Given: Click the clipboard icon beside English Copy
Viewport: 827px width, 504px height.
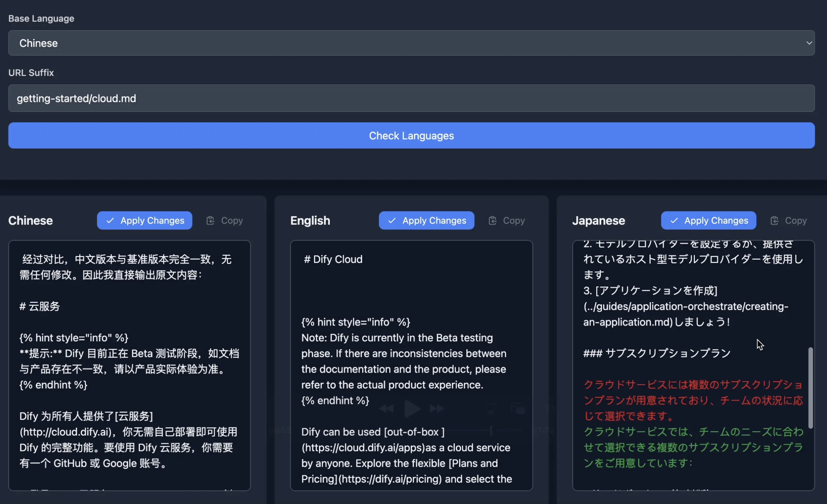Looking at the screenshot, I should point(492,220).
